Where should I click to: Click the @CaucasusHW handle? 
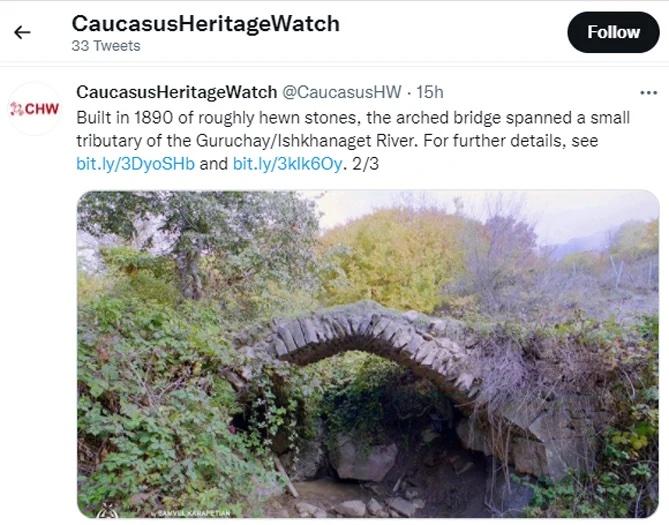point(342,93)
